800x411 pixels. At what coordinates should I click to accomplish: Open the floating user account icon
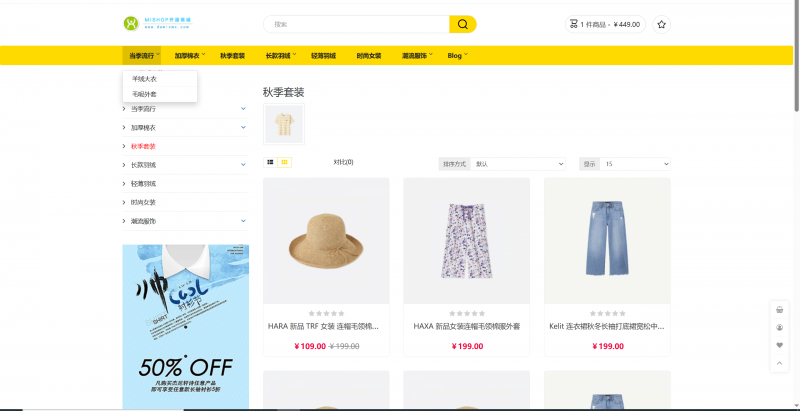tap(780, 327)
